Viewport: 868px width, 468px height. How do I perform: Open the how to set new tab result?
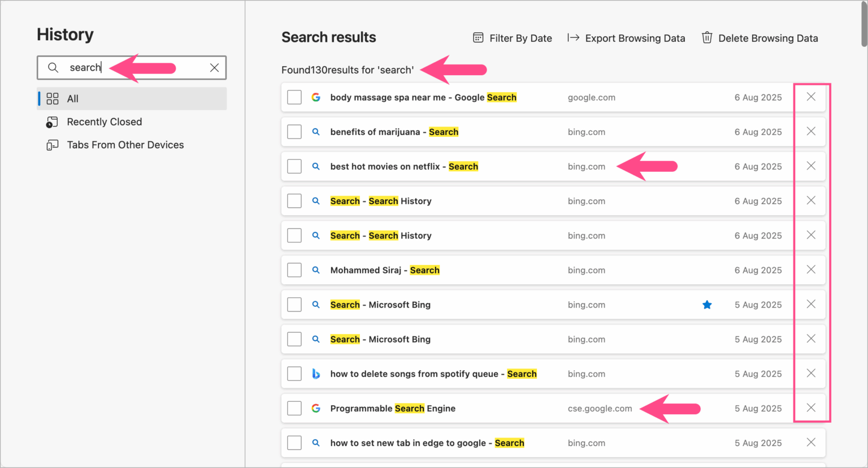427,443
